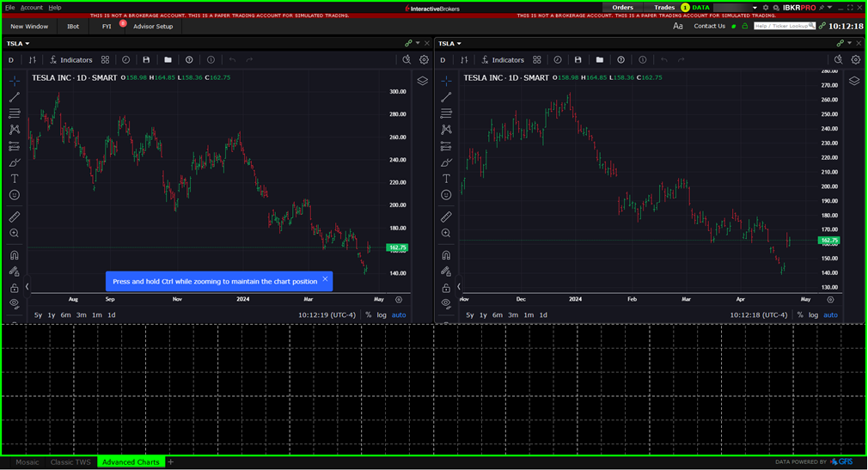
Task: Select ruler measure tool in left TSLA chart
Action: 15,217
